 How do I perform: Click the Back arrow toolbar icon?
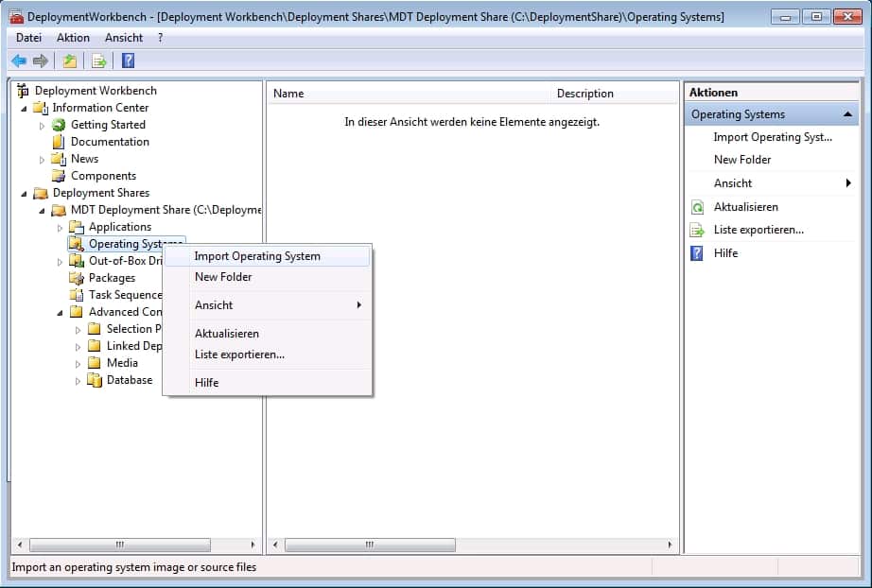[x=19, y=61]
